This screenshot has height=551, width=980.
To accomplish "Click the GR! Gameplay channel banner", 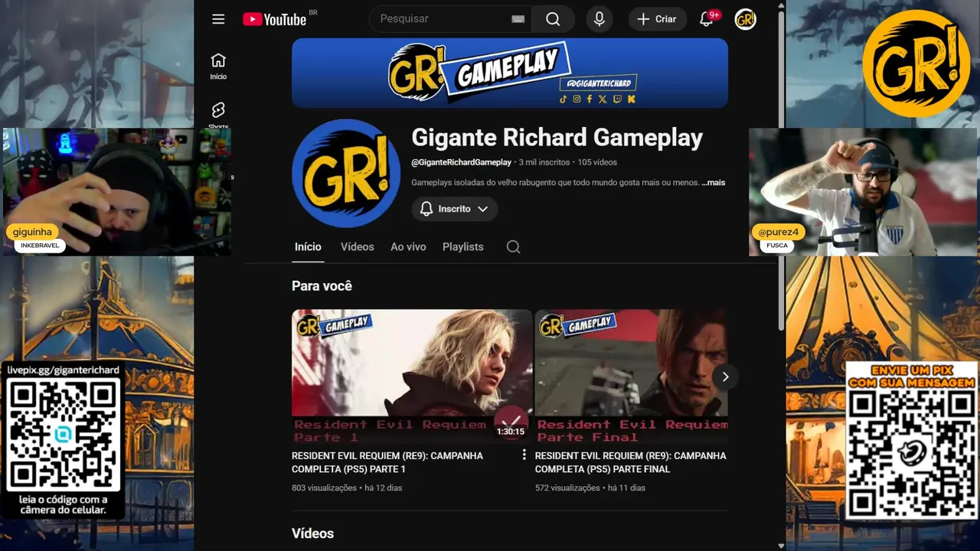I will (x=510, y=73).
